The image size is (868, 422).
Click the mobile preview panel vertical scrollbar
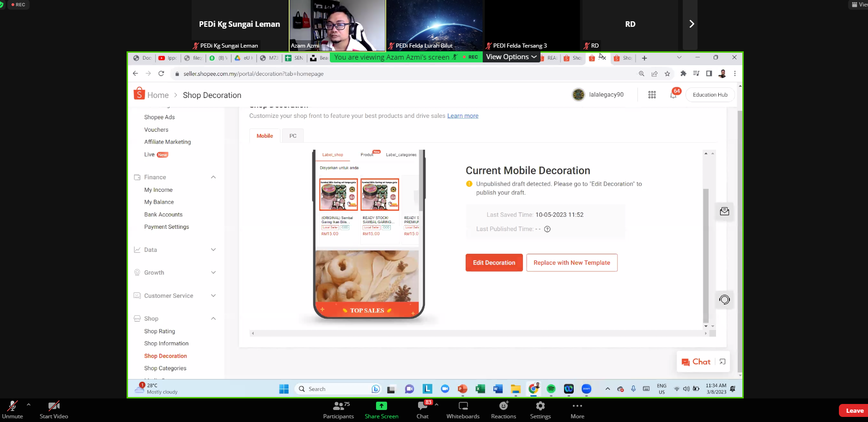705,254
